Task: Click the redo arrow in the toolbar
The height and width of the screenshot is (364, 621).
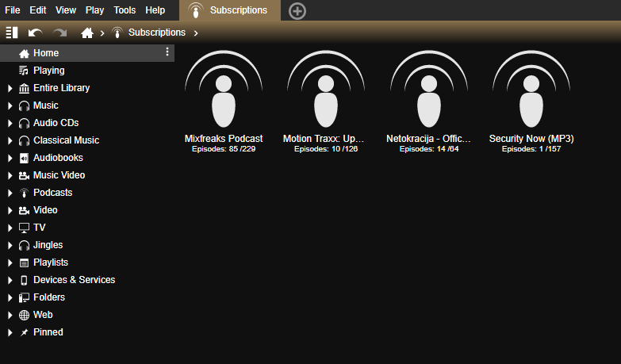Action: pos(59,33)
